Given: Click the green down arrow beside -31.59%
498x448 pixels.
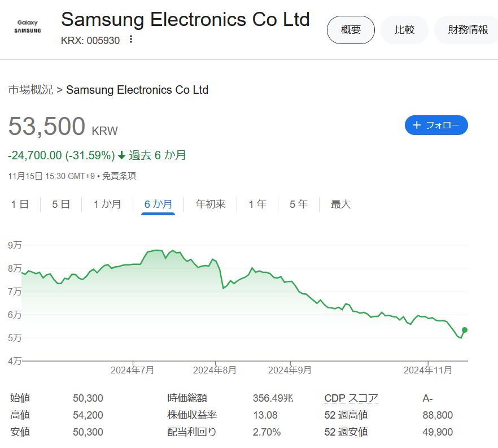Looking at the screenshot, I should pos(121,155).
